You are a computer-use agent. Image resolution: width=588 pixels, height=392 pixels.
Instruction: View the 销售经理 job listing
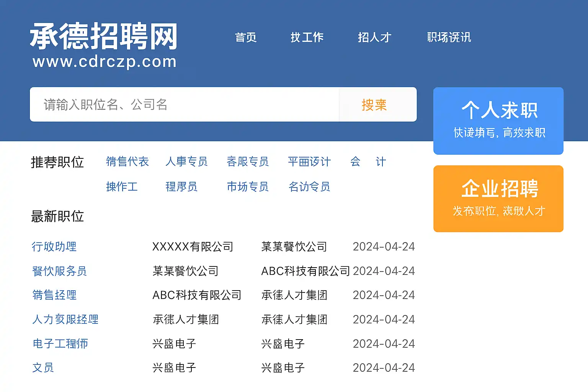pos(54,295)
